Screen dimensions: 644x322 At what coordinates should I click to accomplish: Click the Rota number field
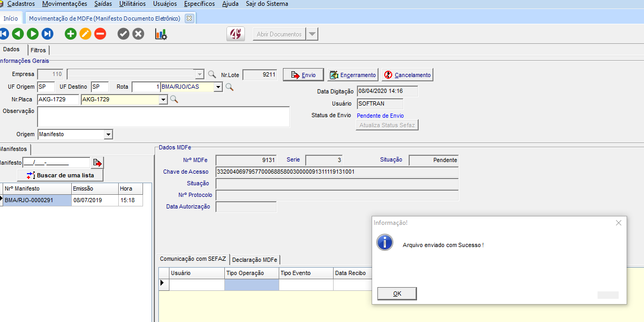pos(146,87)
